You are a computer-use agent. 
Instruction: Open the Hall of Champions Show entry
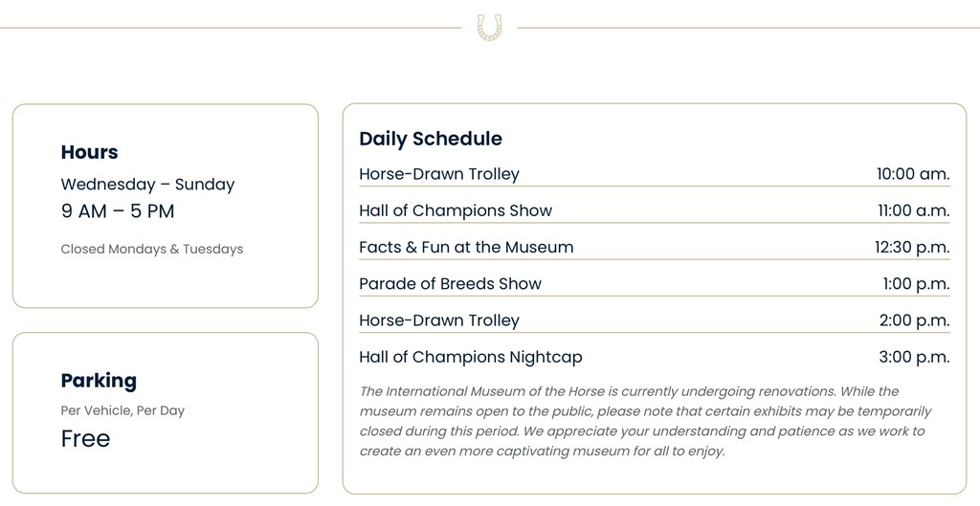pos(455,210)
